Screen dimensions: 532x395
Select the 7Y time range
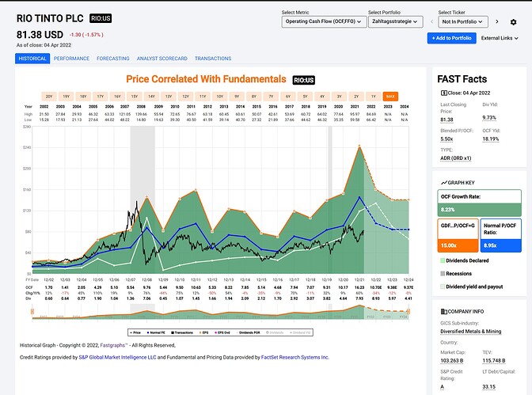pyautogui.click(x=271, y=97)
